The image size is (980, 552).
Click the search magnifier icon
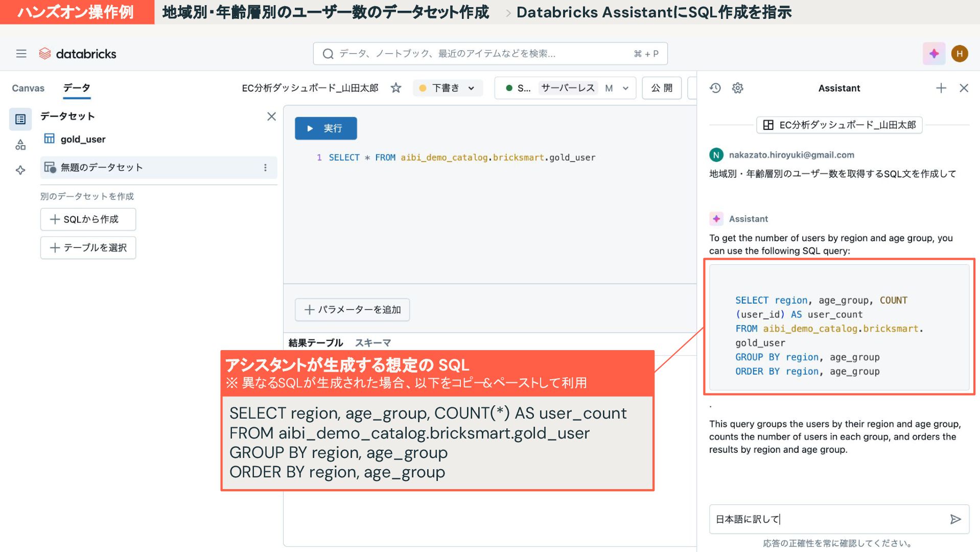click(x=328, y=54)
